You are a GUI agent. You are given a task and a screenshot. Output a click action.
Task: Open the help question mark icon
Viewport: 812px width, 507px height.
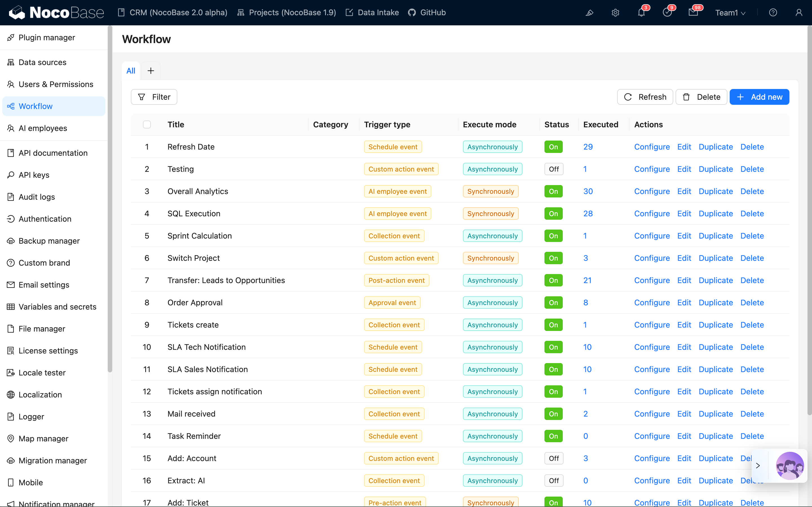coord(773,13)
